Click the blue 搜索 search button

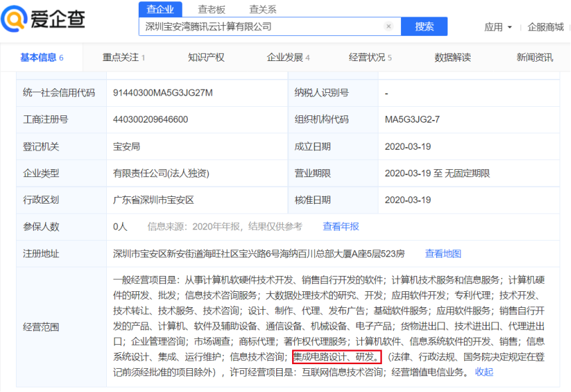click(x=424, y=26)
